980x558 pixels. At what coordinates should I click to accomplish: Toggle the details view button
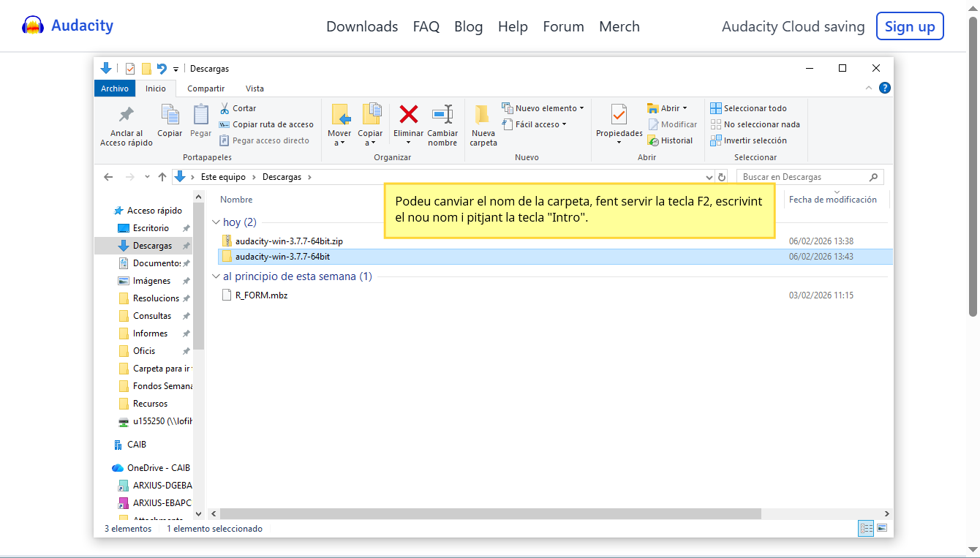point(867,528)
